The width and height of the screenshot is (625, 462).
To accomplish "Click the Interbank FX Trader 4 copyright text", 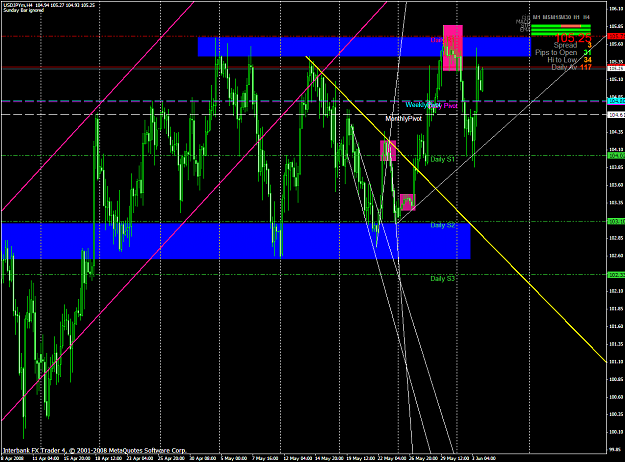I will [x=94, y=450].
